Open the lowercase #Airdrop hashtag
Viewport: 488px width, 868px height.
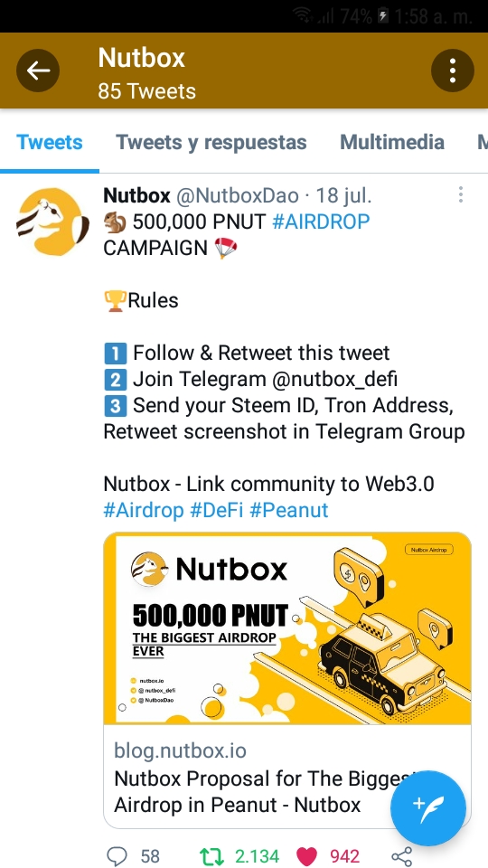coord(144,510)
